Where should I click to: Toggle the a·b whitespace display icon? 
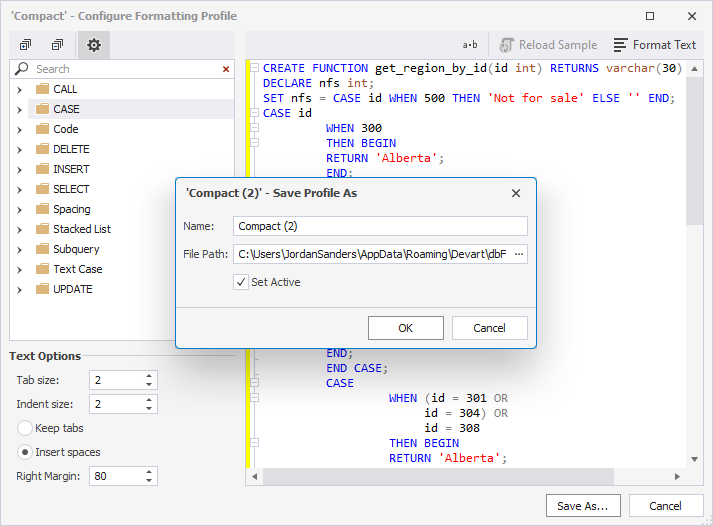[x=470, y=45]
